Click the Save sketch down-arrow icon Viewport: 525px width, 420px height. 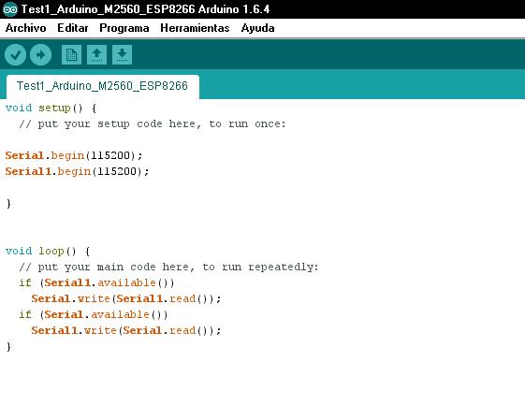[x=122, y=54]
